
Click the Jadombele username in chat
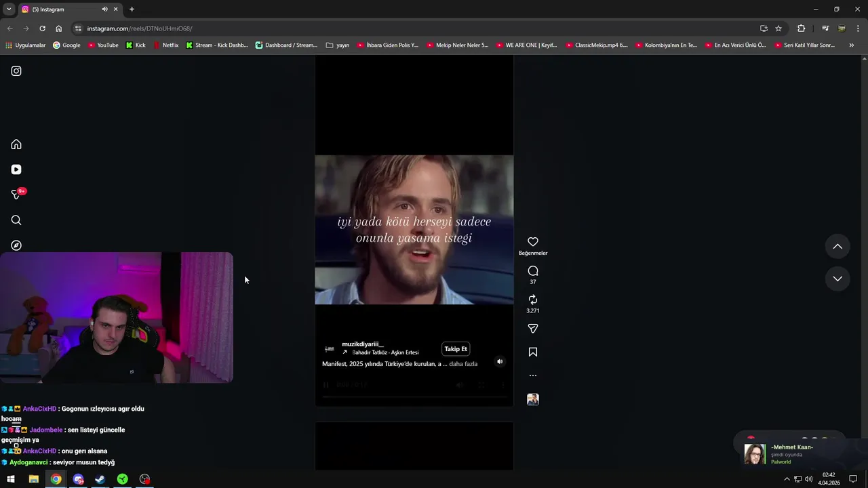click(46, 430)
